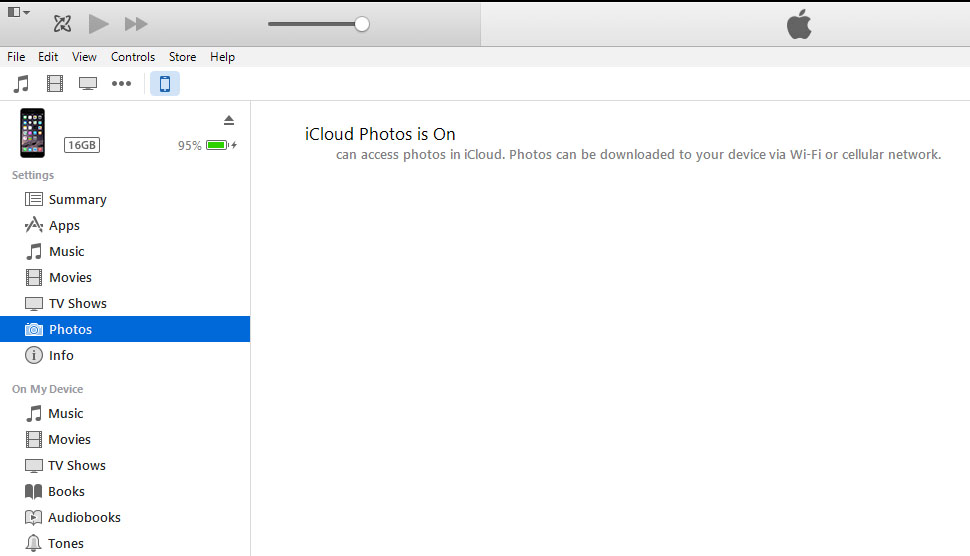Show more library options (three dots)

pos(122,83)
